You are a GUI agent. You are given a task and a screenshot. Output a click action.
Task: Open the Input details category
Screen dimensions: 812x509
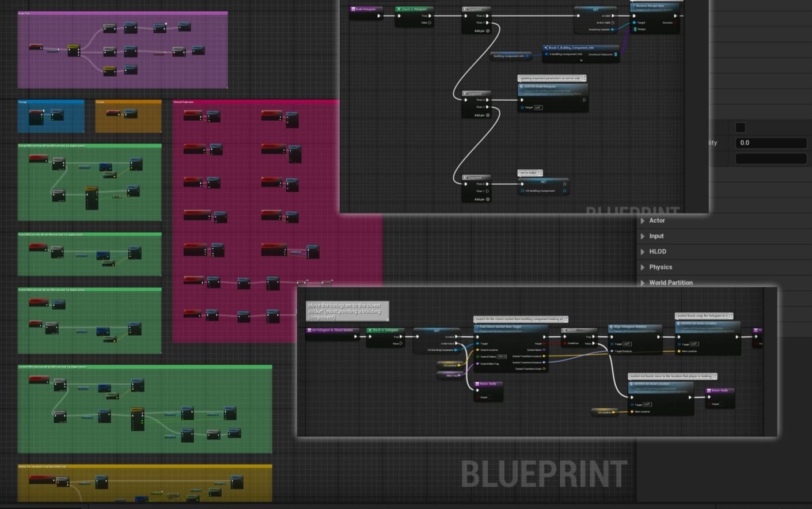[x=656, y=236]
